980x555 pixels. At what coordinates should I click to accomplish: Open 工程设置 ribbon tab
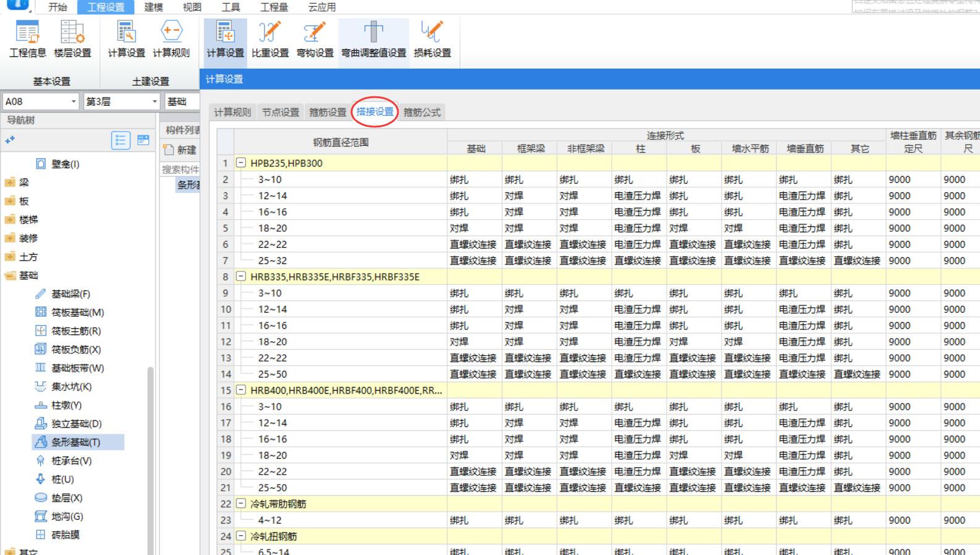coord(106,7)
